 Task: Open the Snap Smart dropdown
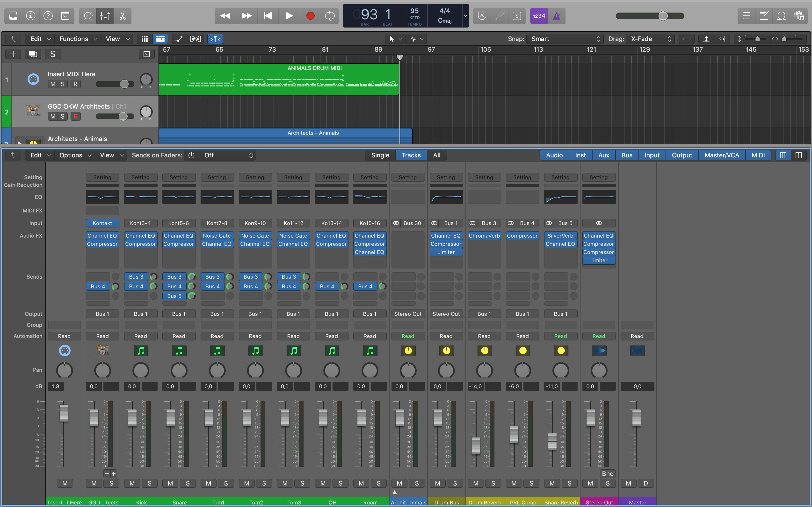565,39
